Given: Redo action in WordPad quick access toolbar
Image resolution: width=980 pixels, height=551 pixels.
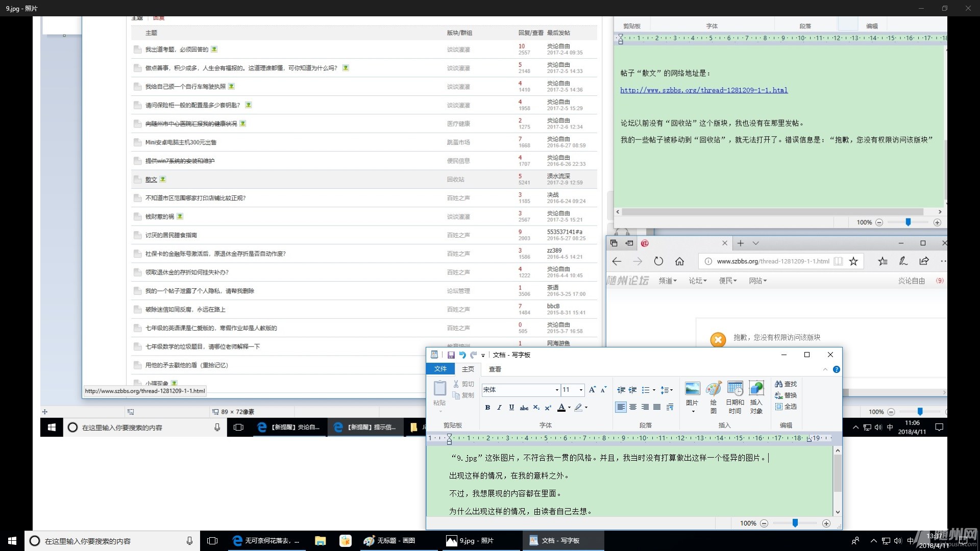Looking at the screenshot, I should [473, 355].
